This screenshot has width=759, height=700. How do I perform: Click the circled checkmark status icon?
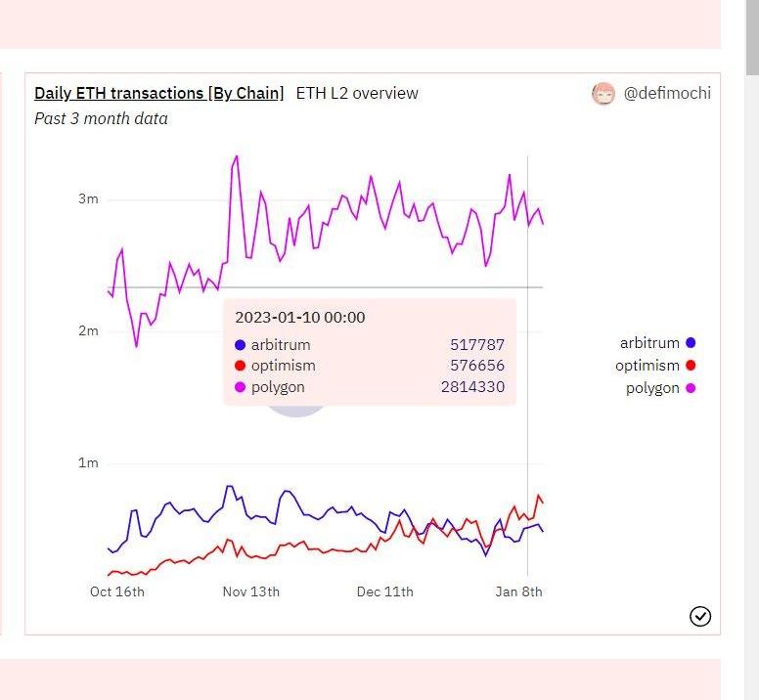tap(700, 615)
